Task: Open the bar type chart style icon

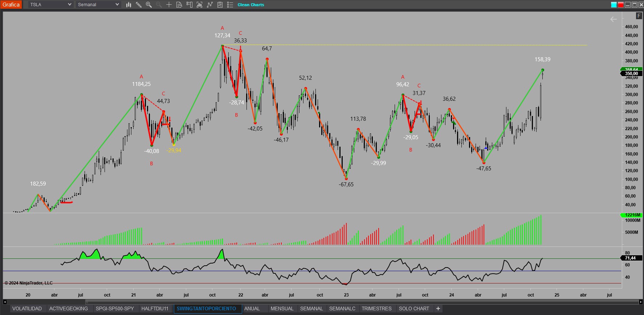Action: tap(129, 5)
